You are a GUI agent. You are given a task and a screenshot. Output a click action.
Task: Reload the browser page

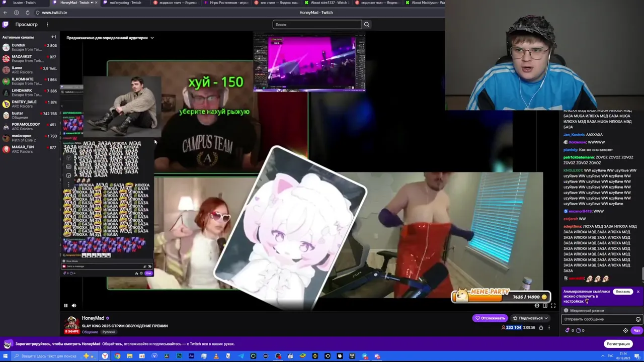pos(27,13)
